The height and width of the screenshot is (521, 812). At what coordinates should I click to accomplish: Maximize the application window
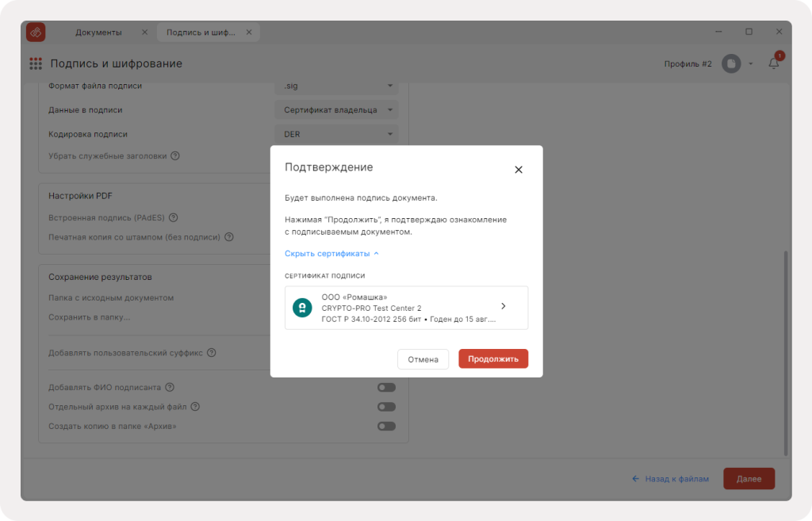[749, 32]
